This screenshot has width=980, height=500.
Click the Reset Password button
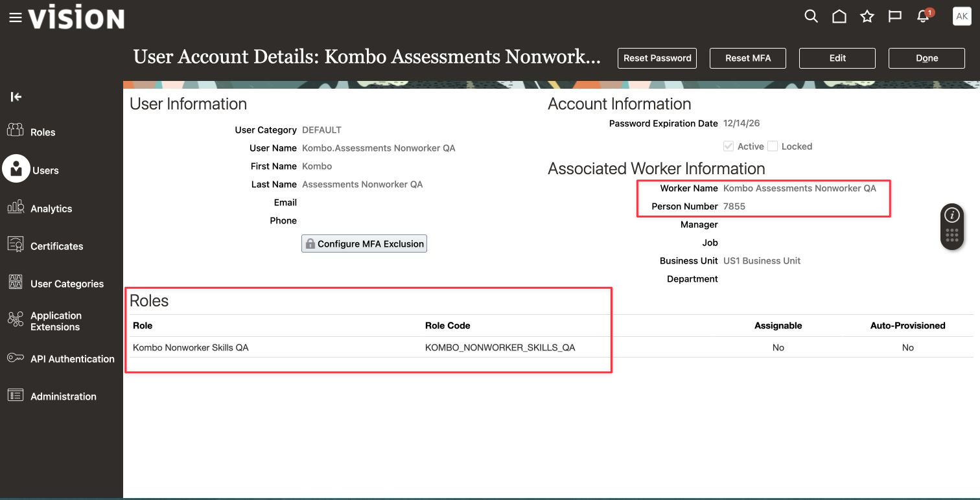(657, 58)
